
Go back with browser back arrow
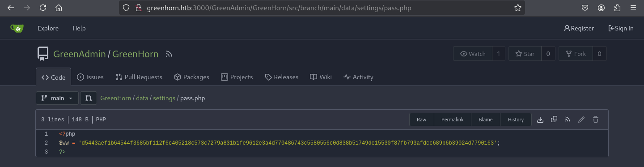[11, 8]
